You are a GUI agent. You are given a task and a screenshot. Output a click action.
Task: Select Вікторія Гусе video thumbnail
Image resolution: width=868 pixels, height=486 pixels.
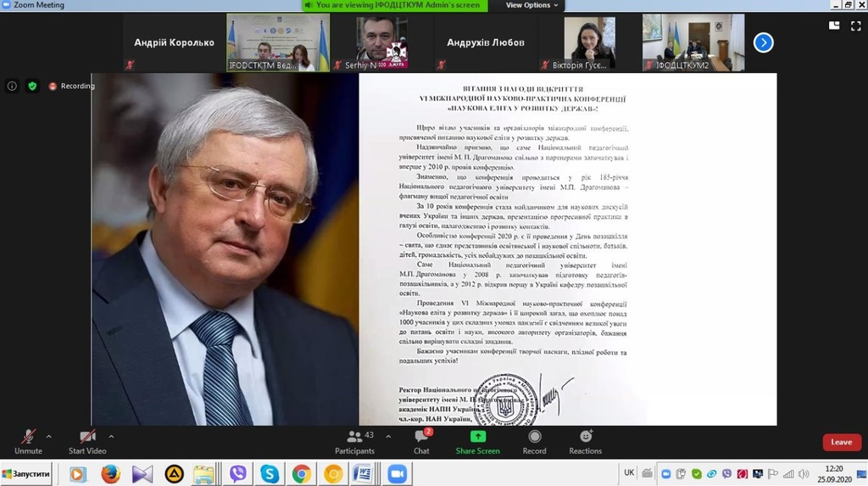coord(590,42)
